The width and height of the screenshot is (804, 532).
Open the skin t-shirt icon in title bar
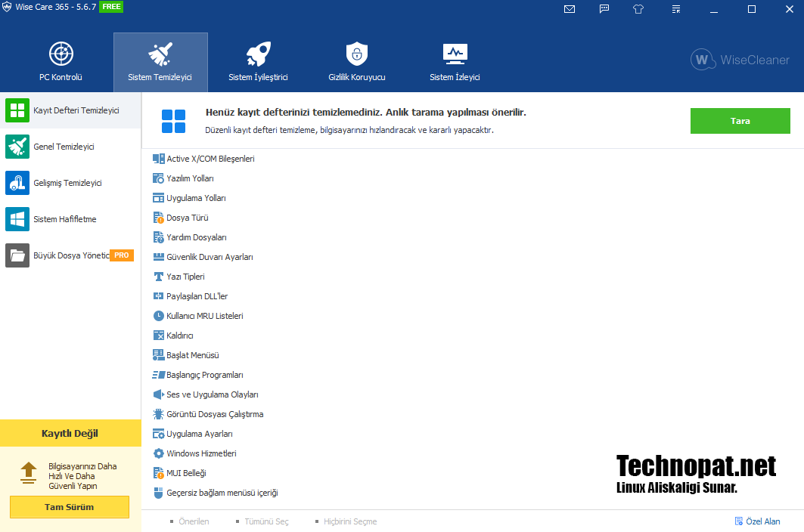638,9
